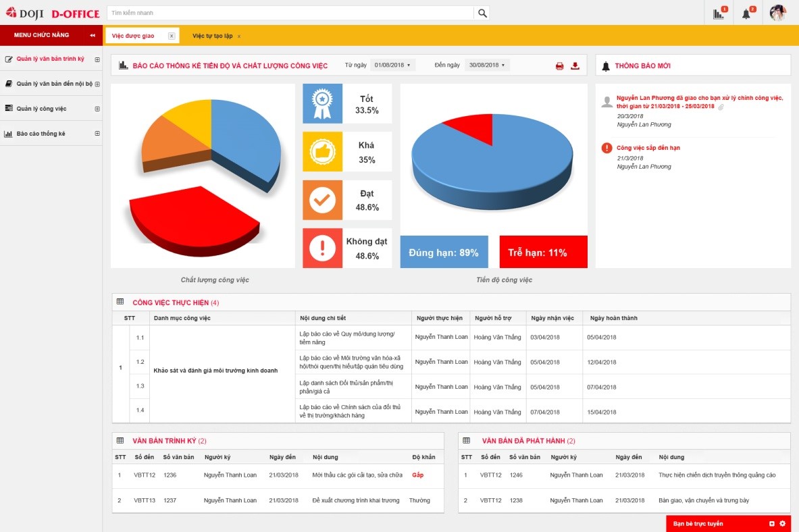Close the Việc được giao tab
Image resolution: width=799 pixels, height=532 pixels.
[x=172, y=36]
